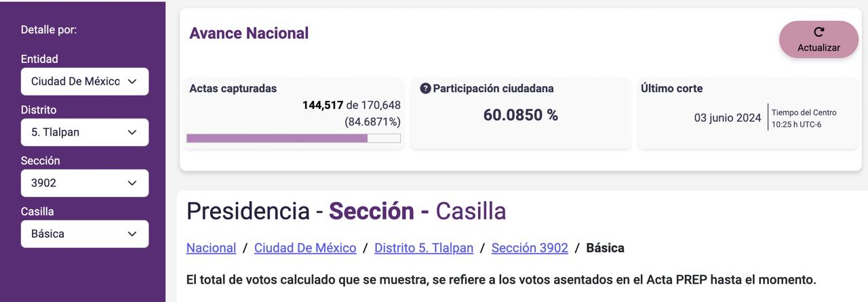Click the Avance Nacional heading
The height and width of the screenshot is (302, 868).
pos(249,33)
